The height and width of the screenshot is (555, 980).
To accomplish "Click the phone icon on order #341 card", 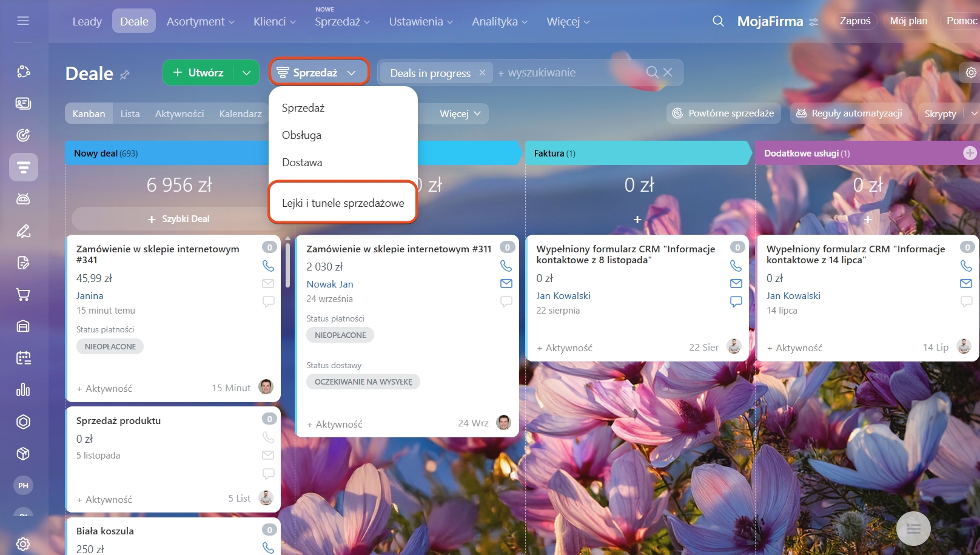I will click(x=268, y=266).
